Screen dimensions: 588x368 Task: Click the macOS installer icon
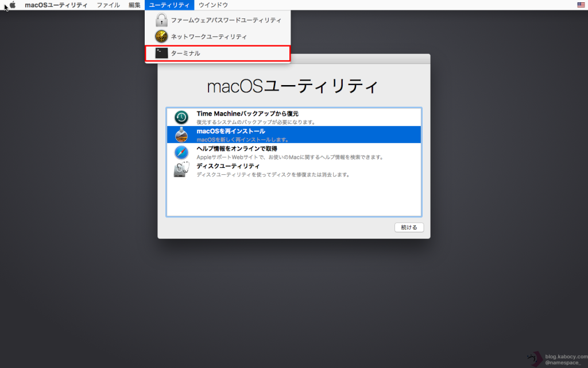tap(181, 135)
